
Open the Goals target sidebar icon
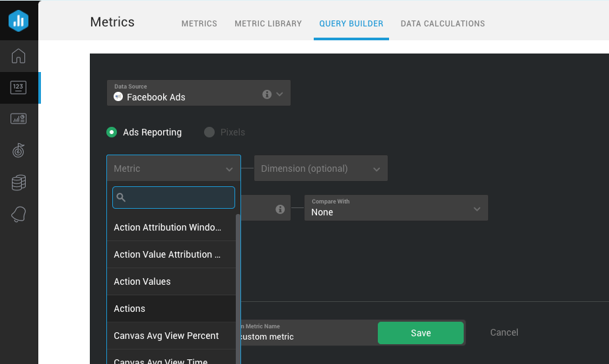click(x=18, y=151)
